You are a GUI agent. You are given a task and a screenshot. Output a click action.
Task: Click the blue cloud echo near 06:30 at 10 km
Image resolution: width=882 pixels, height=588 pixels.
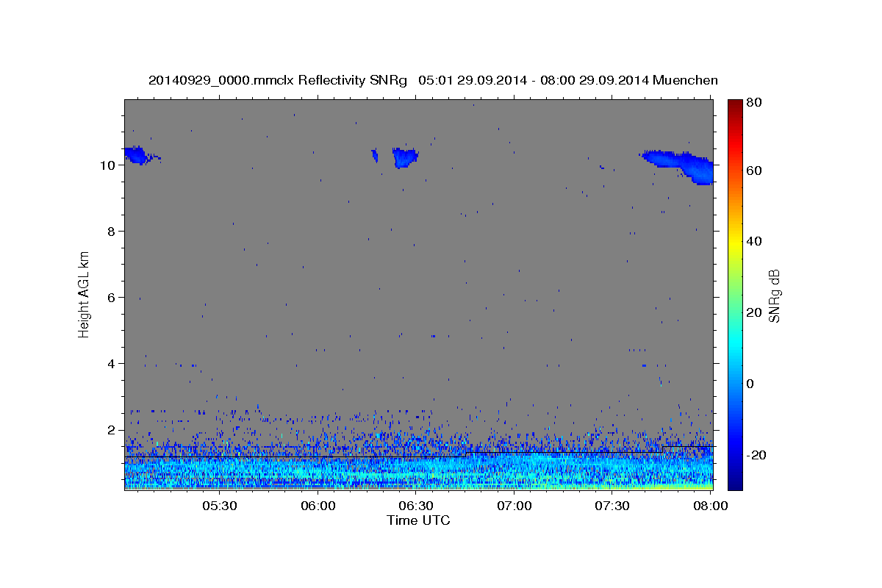[x=404, y=157]
